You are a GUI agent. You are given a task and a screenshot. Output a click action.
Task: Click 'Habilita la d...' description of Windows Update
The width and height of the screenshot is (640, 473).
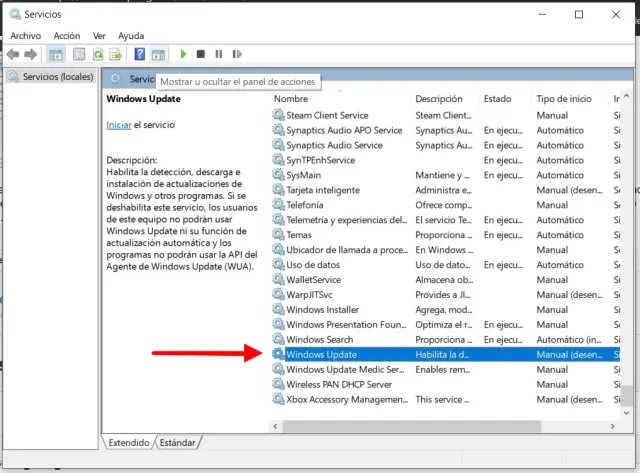442,355
